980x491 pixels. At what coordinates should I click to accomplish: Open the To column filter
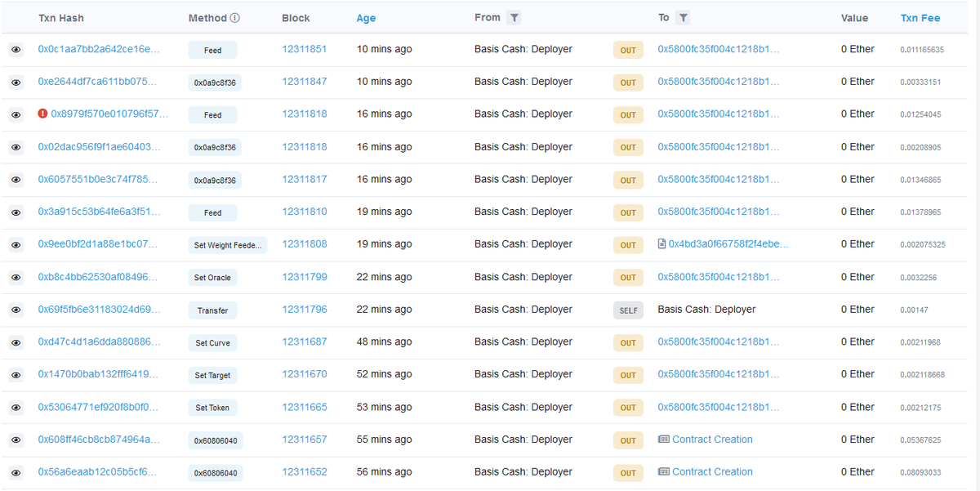click(x=684, y=18)
